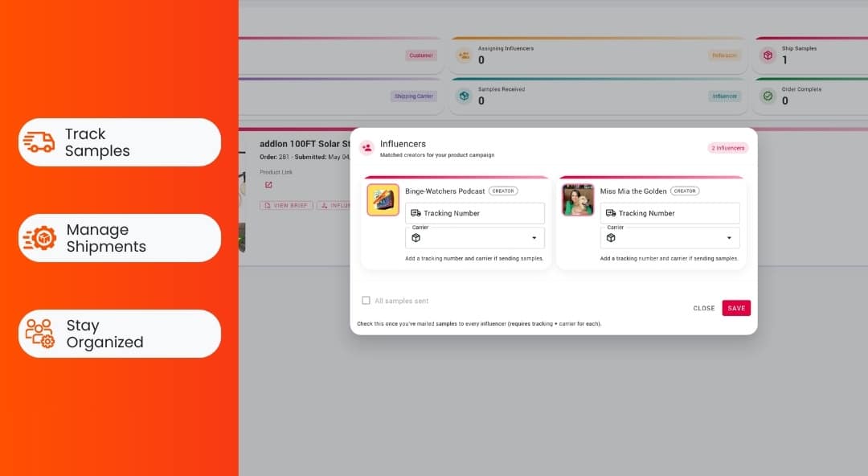Viewport: 868px width, 476px height.
Task: Click the VIEW BRIEF button
Action: (286, 205)
